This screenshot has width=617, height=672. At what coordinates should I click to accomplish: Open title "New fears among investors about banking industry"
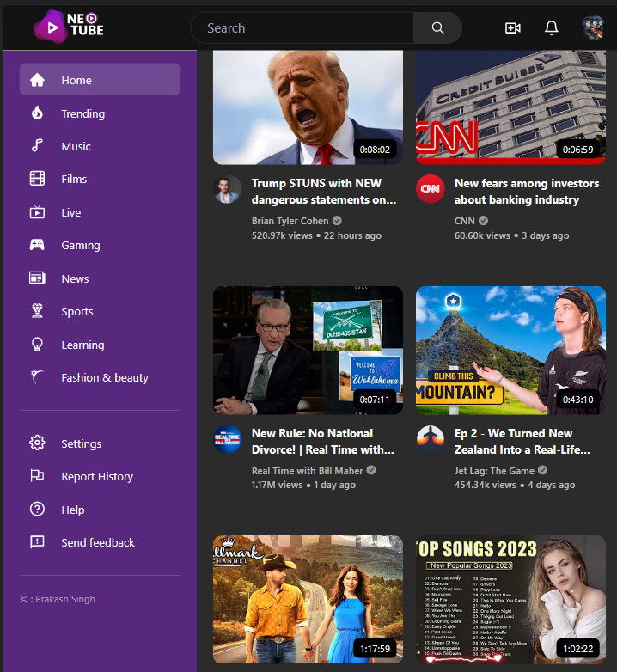click(527, 191)
